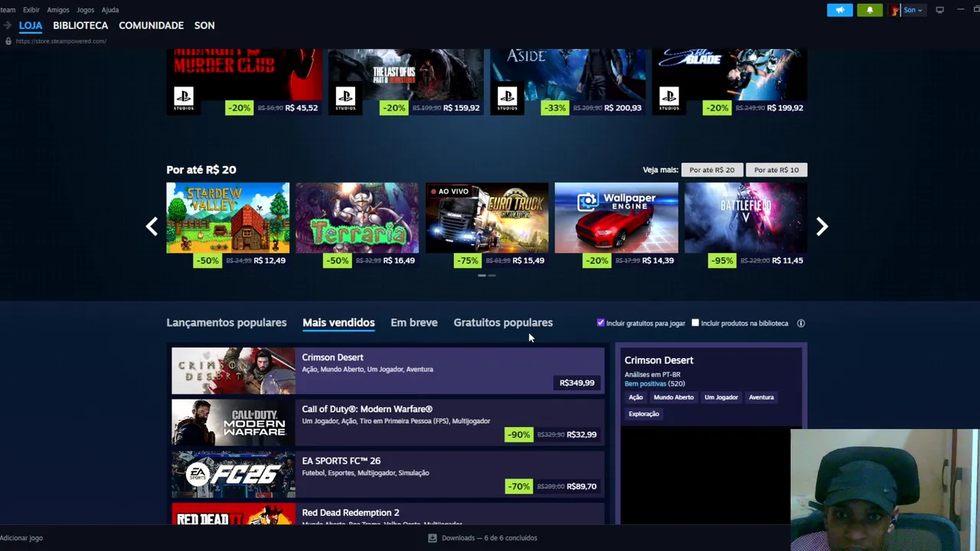The height and width of the screenshot is (551, 980).
Task: Select the first carousel page indicator dot
Action: [x=482, y=275]
